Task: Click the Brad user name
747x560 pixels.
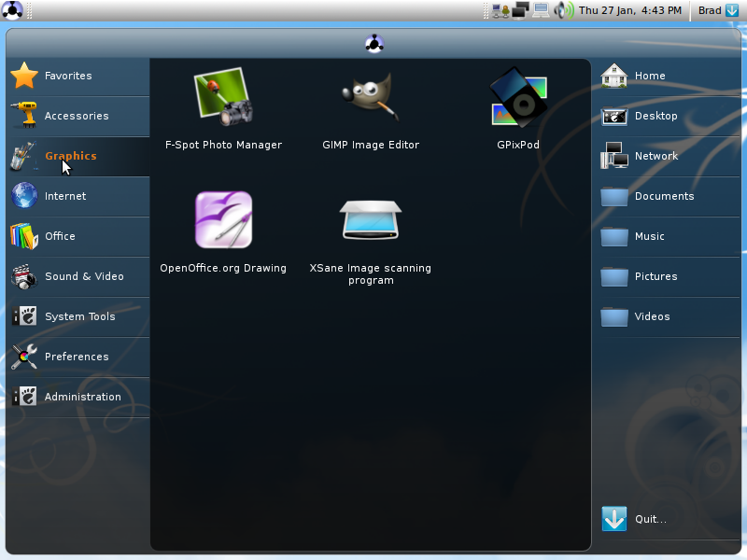Action: tap(710, 10)
